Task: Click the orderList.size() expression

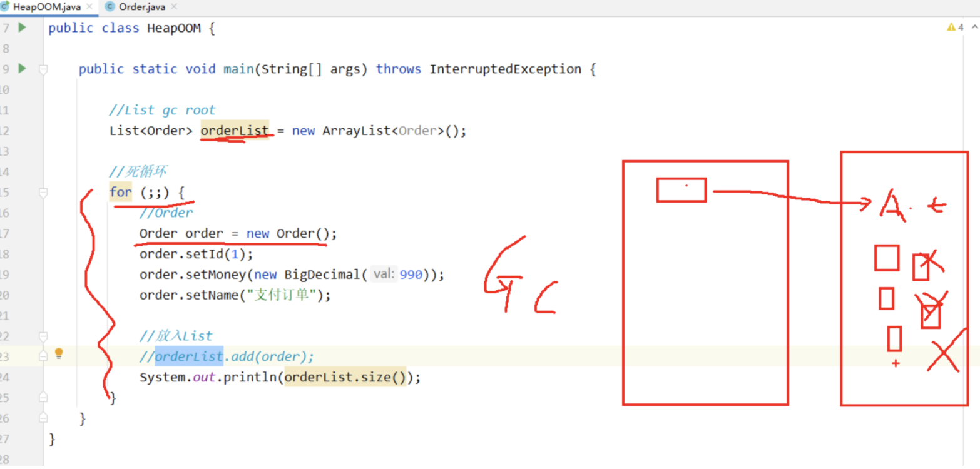Action: 345,378
